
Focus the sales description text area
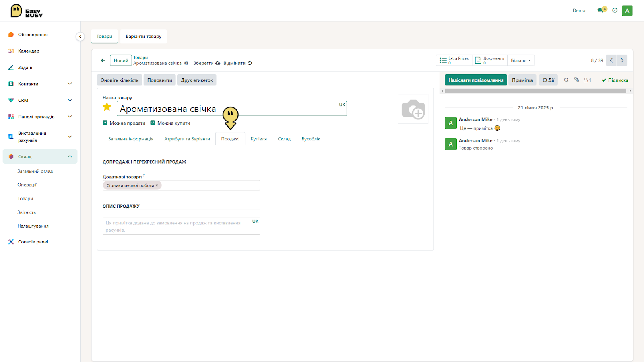coord(182,226)
